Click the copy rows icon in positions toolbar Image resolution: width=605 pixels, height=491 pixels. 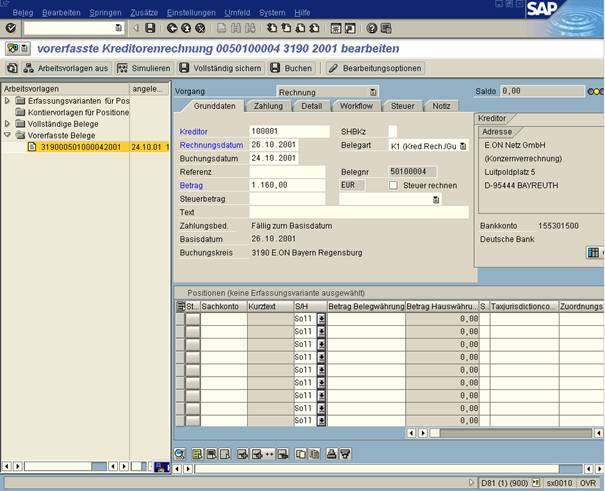coord(301,454)
